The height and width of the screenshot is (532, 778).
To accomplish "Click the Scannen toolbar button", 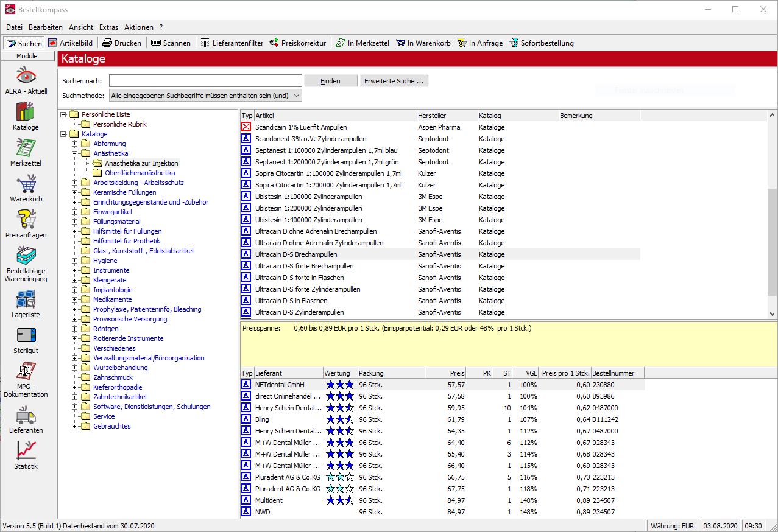I will [x=171, y=43].
